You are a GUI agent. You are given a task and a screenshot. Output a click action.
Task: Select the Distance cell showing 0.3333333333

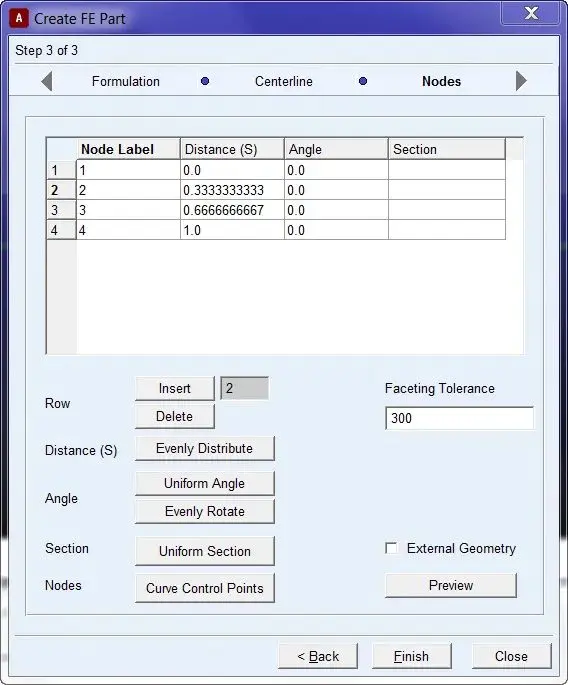(x=232, y=190)
